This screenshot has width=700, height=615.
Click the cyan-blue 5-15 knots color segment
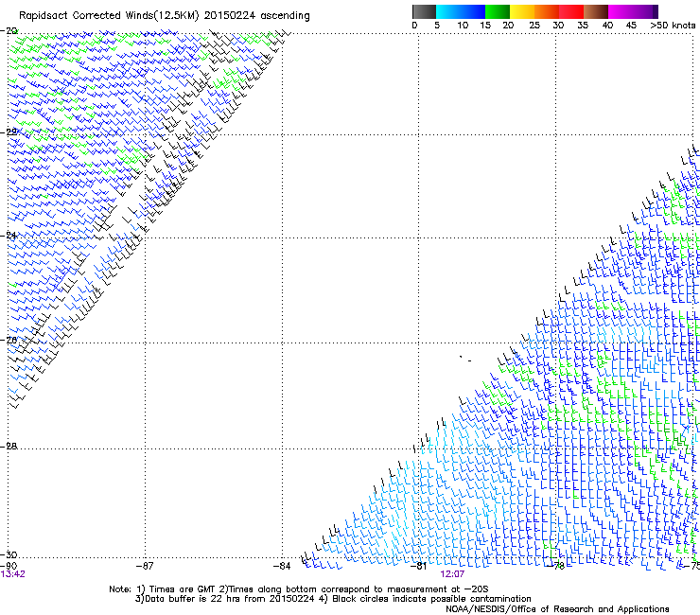(461, 11)
